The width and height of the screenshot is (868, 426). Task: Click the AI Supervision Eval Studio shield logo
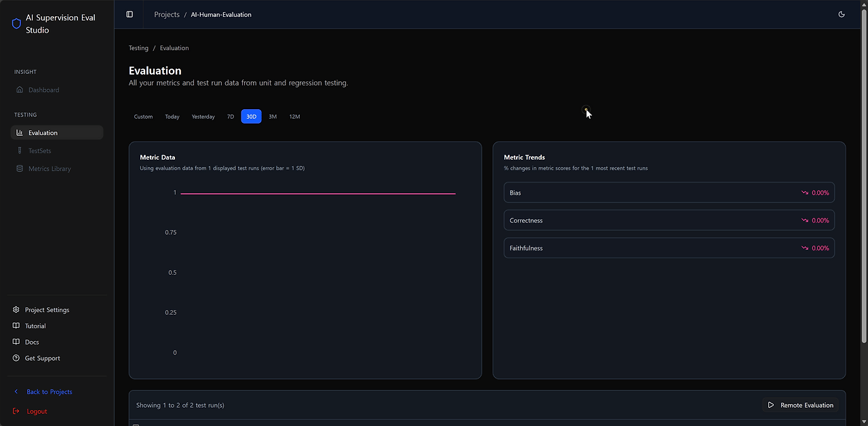16,23
